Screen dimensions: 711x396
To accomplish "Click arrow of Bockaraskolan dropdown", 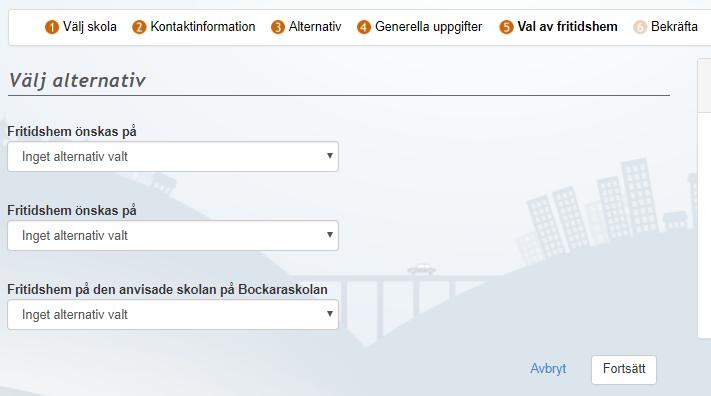I will coord(330,313).
